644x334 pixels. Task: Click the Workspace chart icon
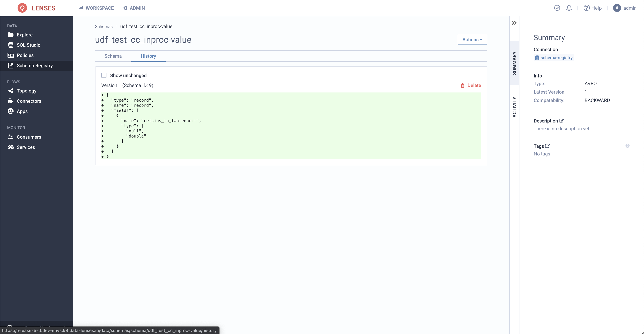tap(80, 8)
